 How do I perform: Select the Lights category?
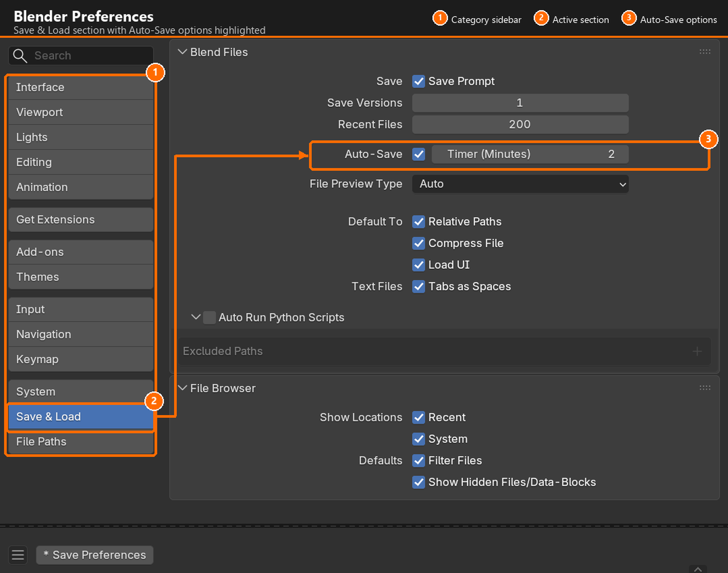click(x=81, y=137)
